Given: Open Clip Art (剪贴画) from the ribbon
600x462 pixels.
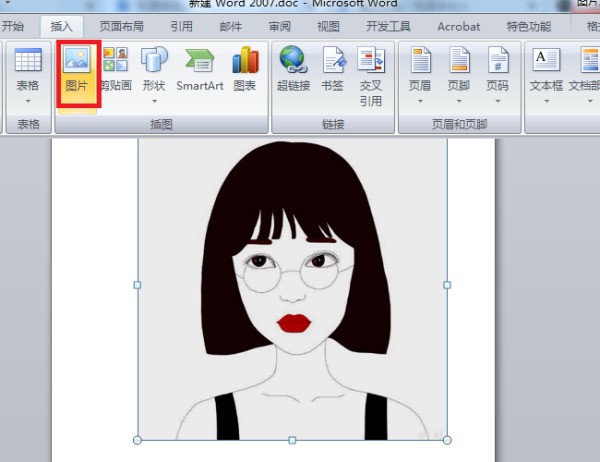Looking at the screenshot, I should 115,70.
